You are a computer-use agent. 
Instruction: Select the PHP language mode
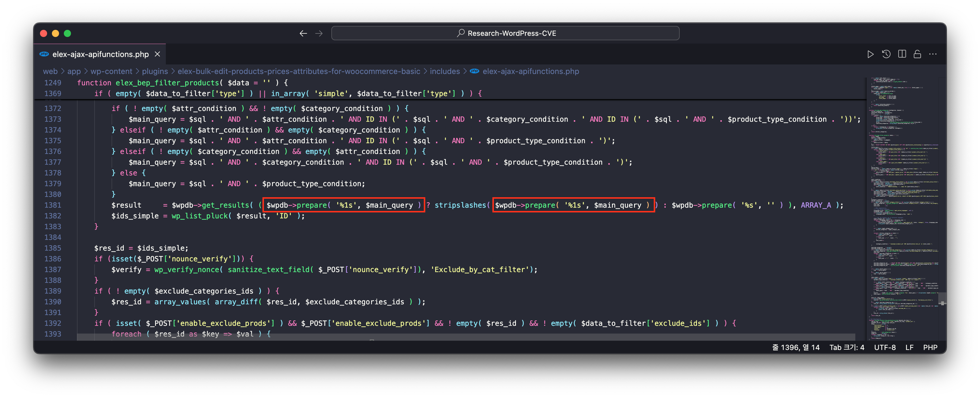point(930,347)
